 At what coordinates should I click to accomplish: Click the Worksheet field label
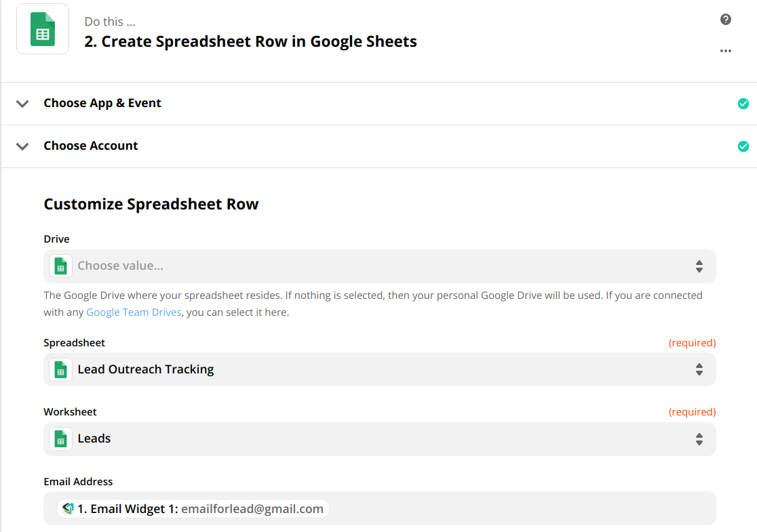tap(70, 412)
